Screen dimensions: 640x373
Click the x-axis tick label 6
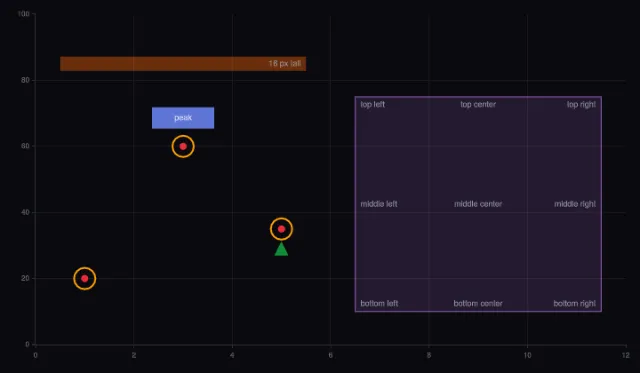click(331, 355)
